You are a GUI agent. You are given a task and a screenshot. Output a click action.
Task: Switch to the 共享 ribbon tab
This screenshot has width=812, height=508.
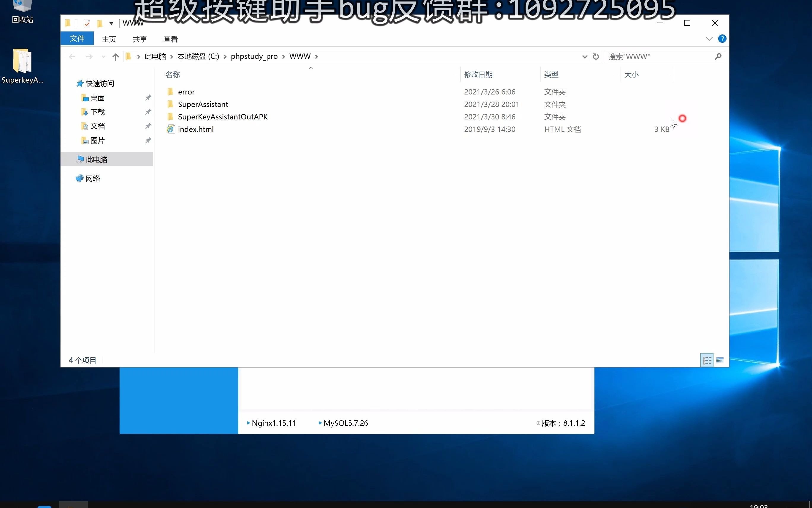(x=139, y=39)
